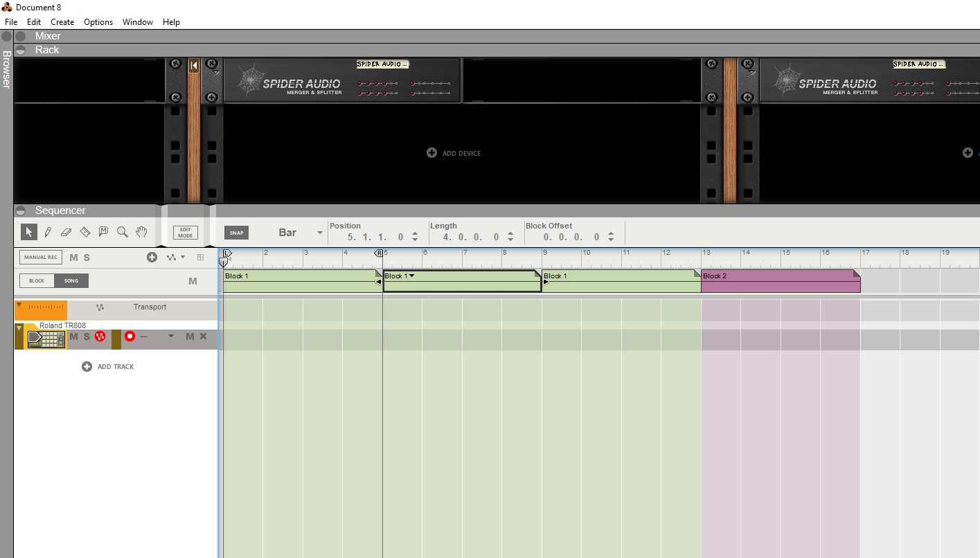Open the Options menu
980x558 pixels.
pos(98,22)
